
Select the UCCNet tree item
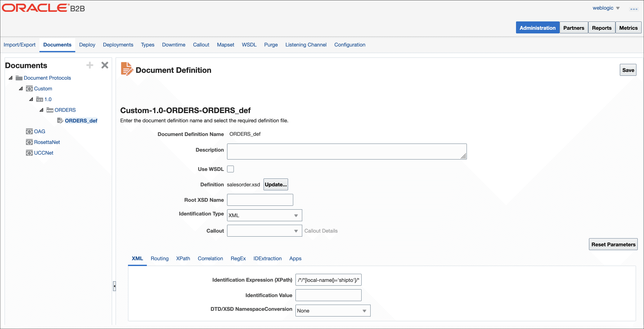tap(44, 153)
